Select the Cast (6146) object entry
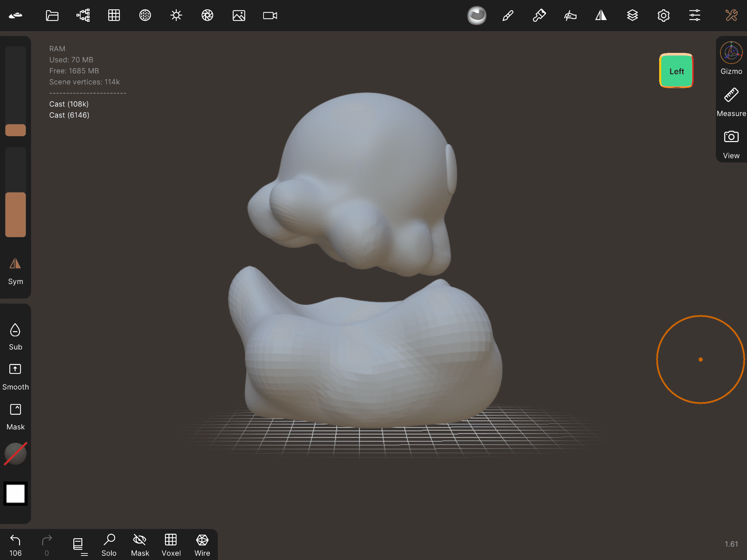This screenshot has width=747, height=560. click(x=69, y=115)
